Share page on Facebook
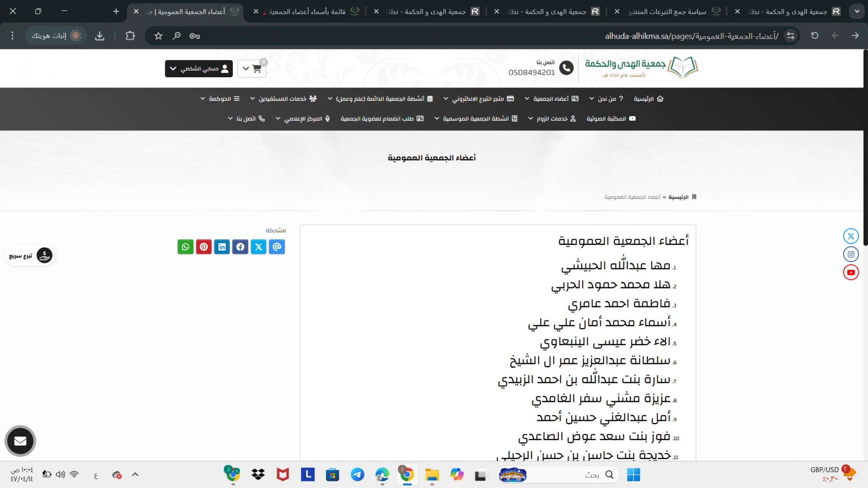The height and width of the screenshot is (488, 868). point(240,247)
